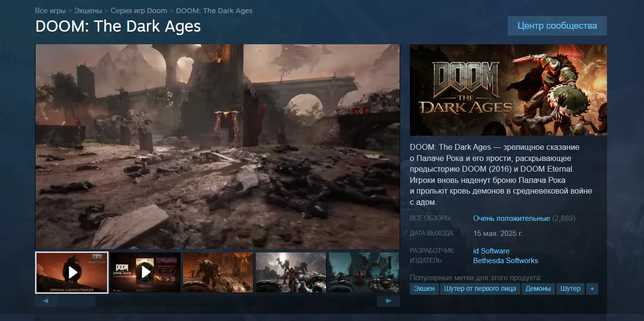Screen dimensions: 644x321
Task: Expand tags with the '+' button
Action: pos(592,288)
